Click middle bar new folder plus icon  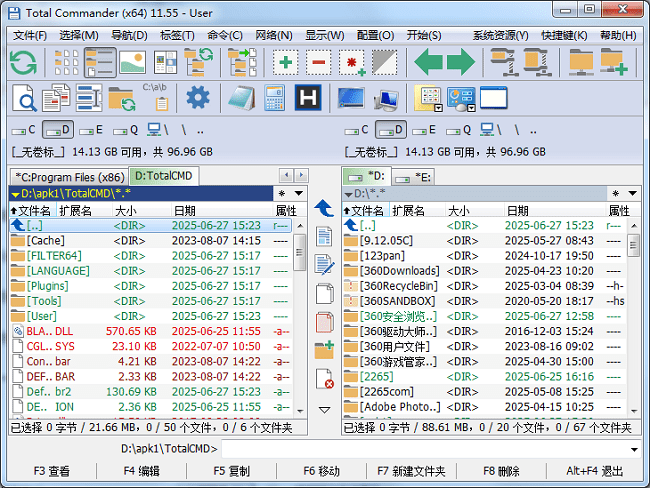click(x=324, y=350)
